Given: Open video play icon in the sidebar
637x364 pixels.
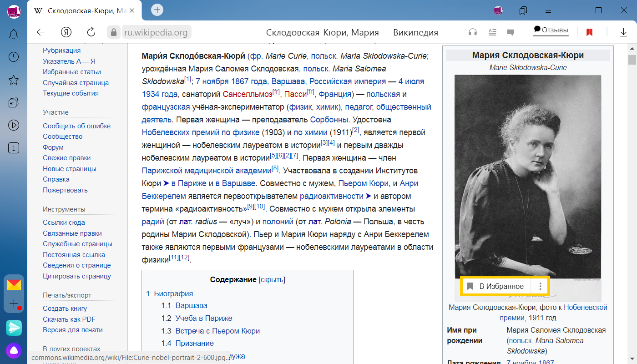Looking at the screenshot, I should tap(14, 125).
